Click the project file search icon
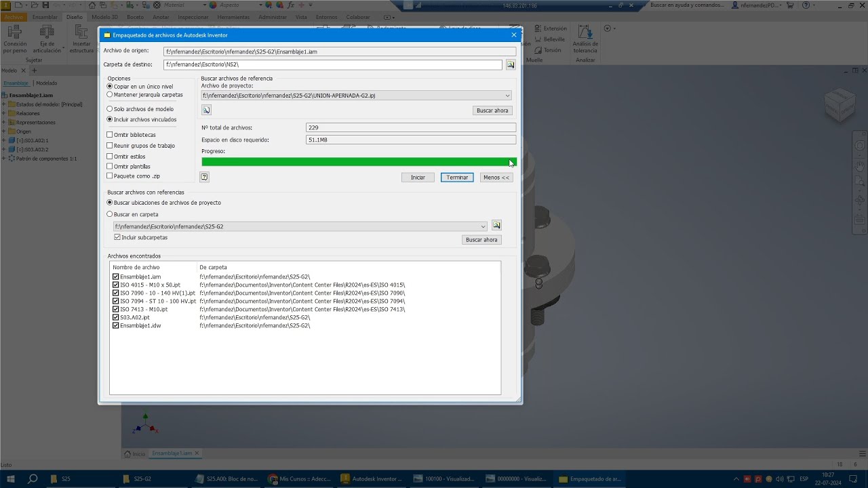 pos(206,110)
